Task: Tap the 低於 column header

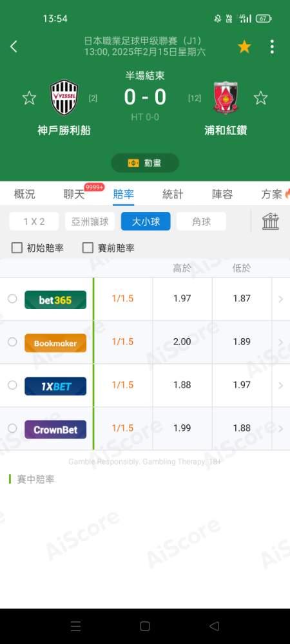Action: [x=242, y=269]
